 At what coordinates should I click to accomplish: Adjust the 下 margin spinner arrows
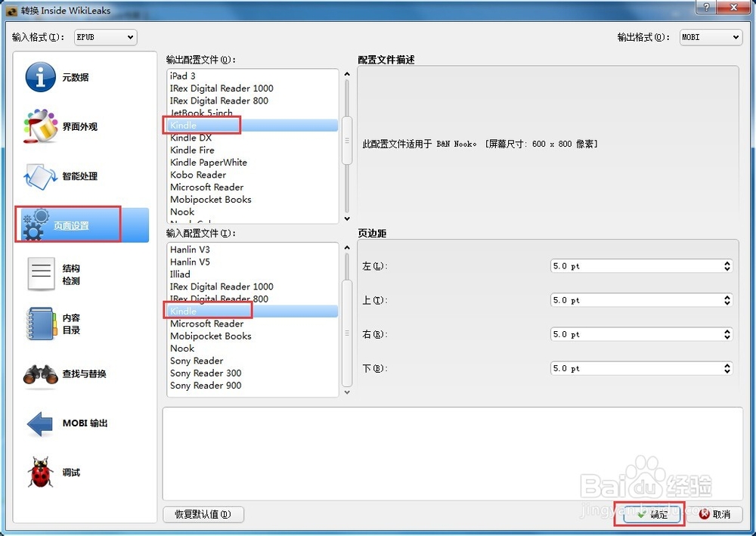[x=727, y=369]
